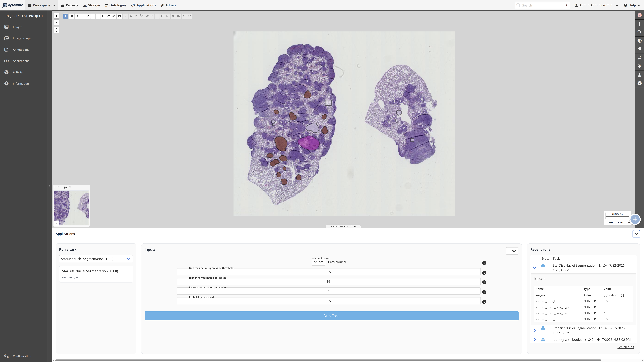
Task: Open the review checkmark panel
Action: 639,83
